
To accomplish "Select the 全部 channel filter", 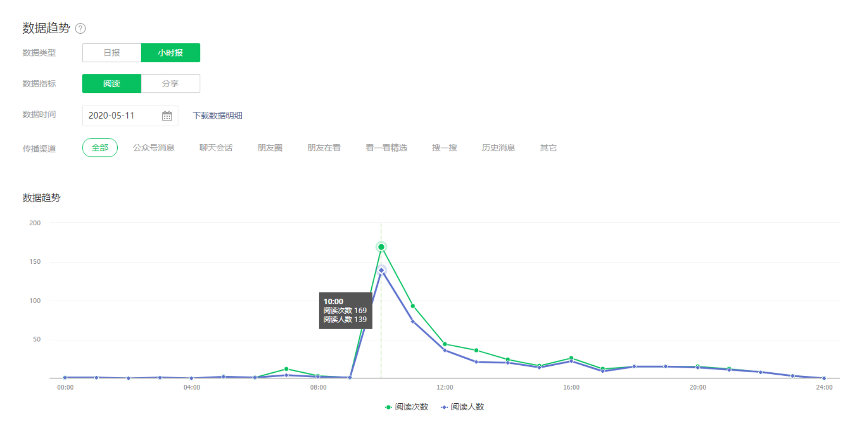I will click(x=100, y=148).
